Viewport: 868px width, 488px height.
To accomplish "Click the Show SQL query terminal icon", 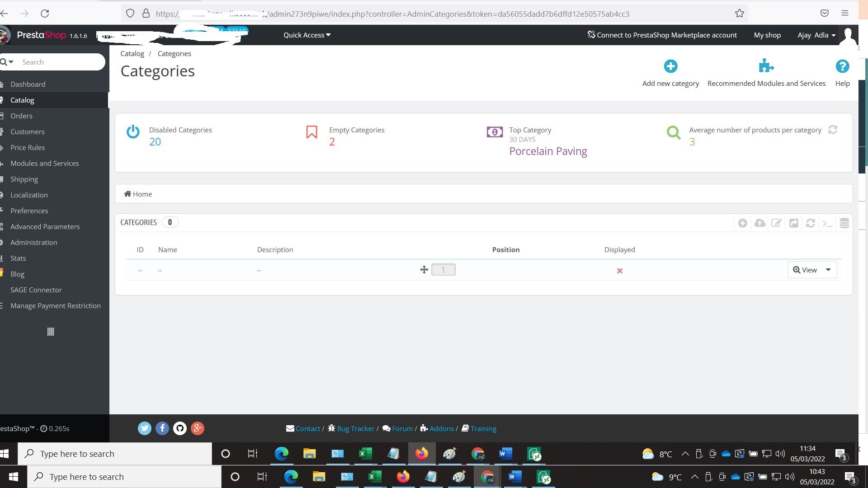I will [827, 223].
